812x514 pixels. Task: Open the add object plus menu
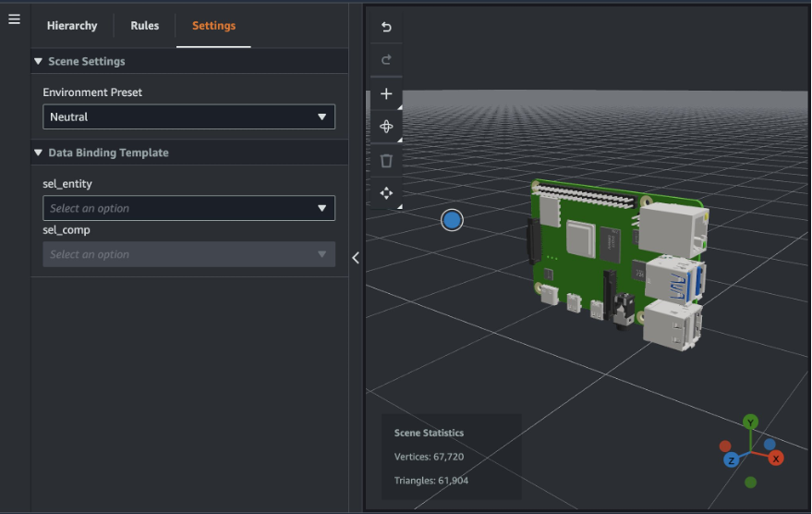click(x=386, y=94)
